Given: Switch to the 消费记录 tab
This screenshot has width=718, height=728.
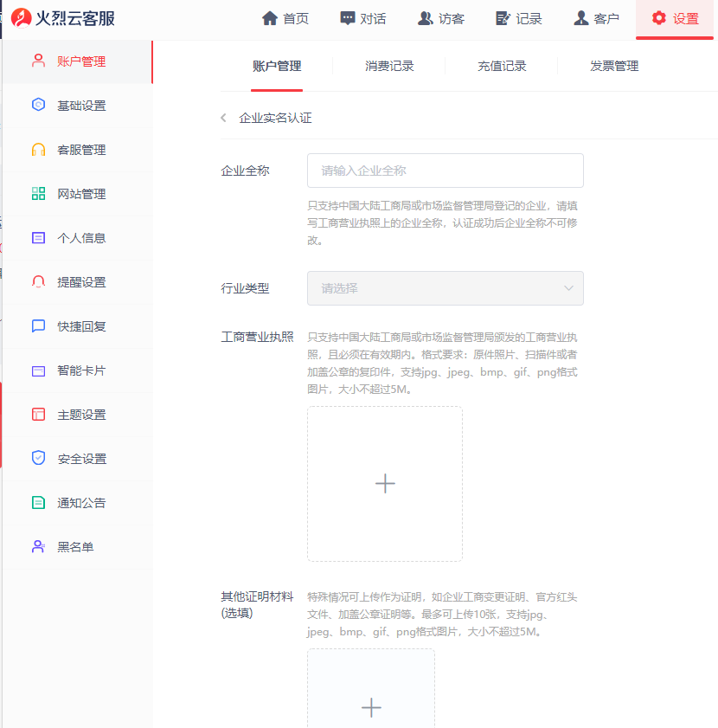Looking at the screenshot, I should pyautogui.click(x=389, y=66).
